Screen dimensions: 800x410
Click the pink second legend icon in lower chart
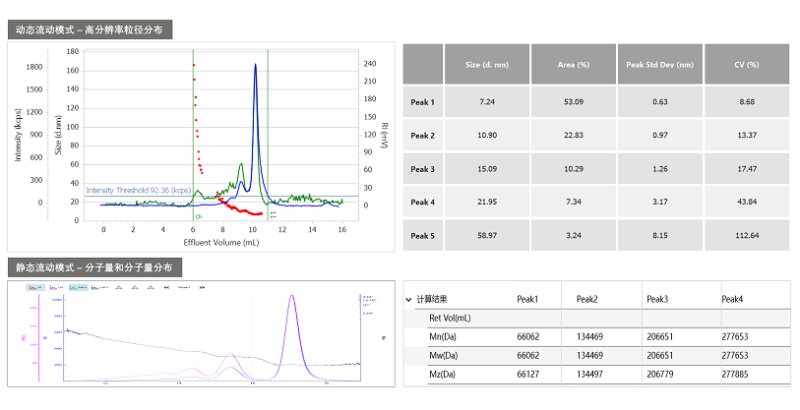point(57,287)
